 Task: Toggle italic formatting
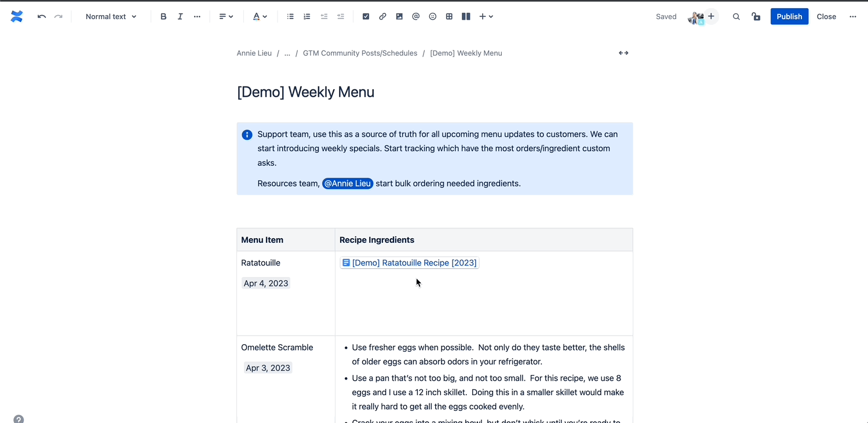[180, 17]
